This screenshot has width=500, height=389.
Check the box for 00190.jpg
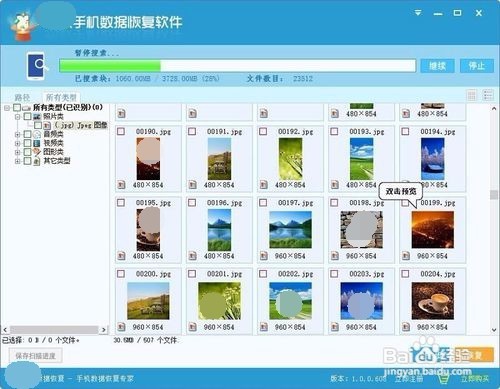pyautogui.click(x=121, y=131)
